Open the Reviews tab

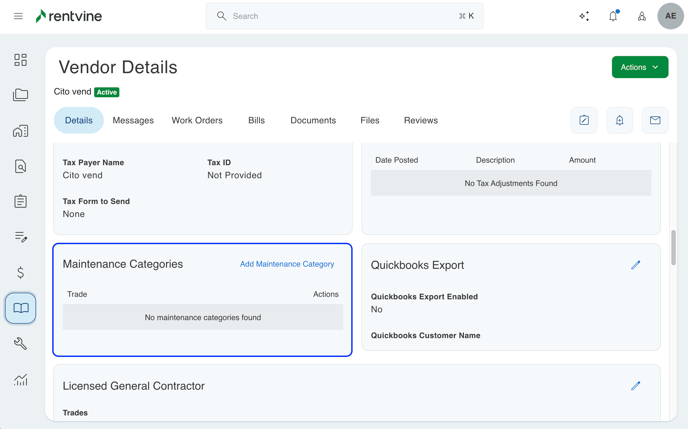(421, 120)
